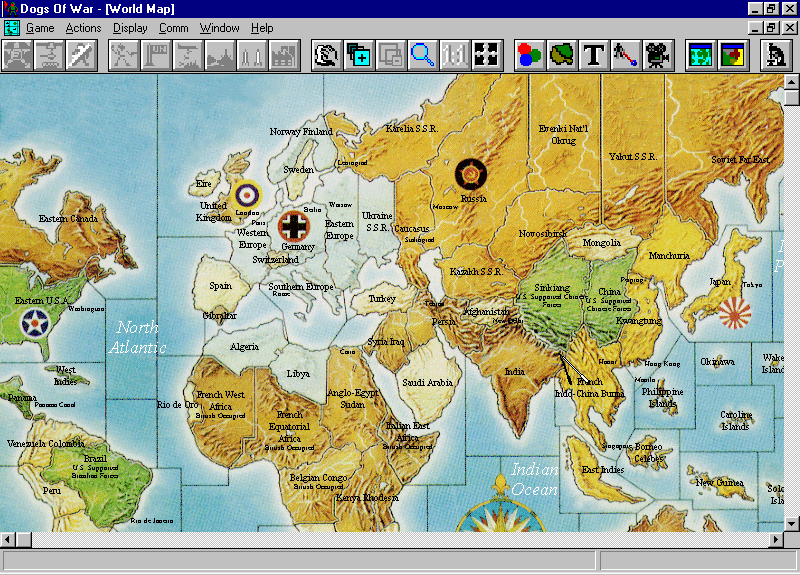The height and width of the screenshot is (575, 800).
Task: Click the 1:1 scale toolbar icon
Action: (455, 55)
